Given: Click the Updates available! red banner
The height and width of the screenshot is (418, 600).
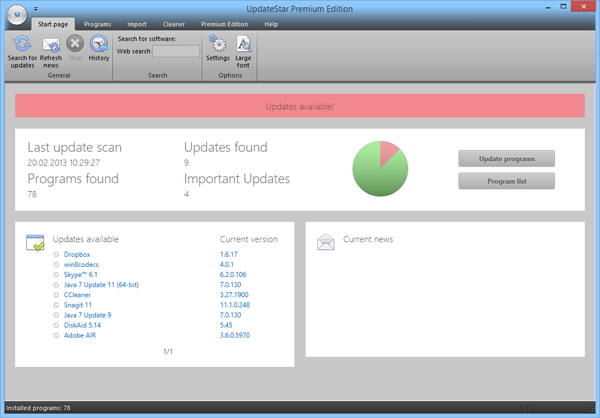Looking at the screenshot, I should click(300, 106).
